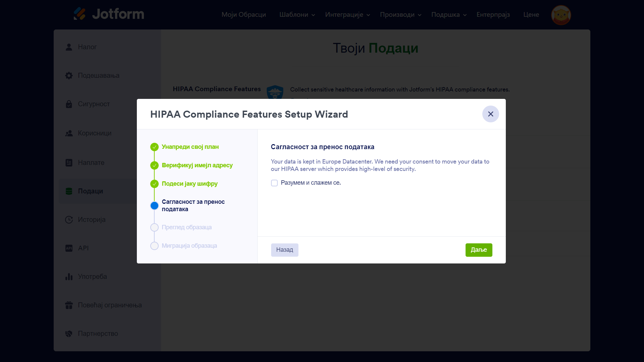Expand the Интеграције dropdown menu
Screen dimensions: 644x362
click(x=347, y=15)
